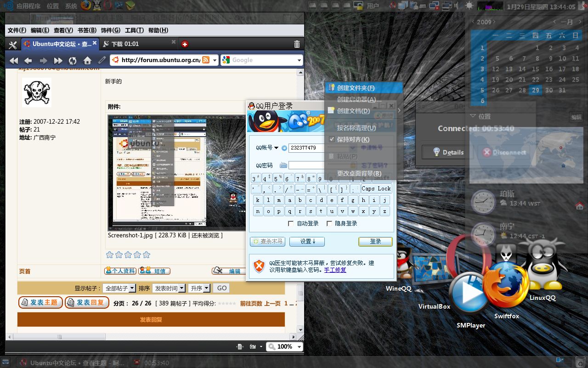Enable 自动登录 checkbox
This screenshot has height=368, width=588.
(x=290, y=224)
